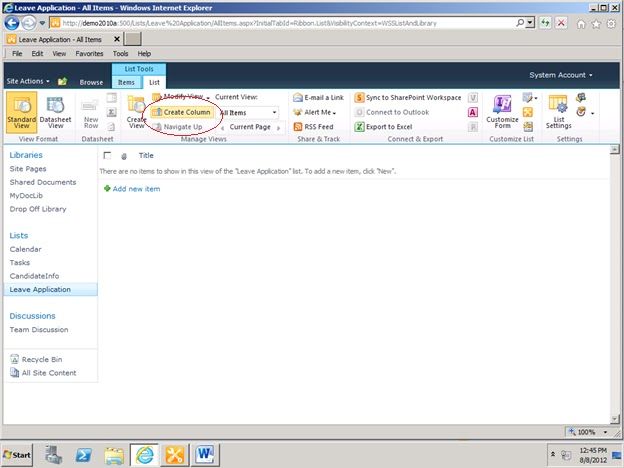
Task: Open System Account menu
Action: 560,75
